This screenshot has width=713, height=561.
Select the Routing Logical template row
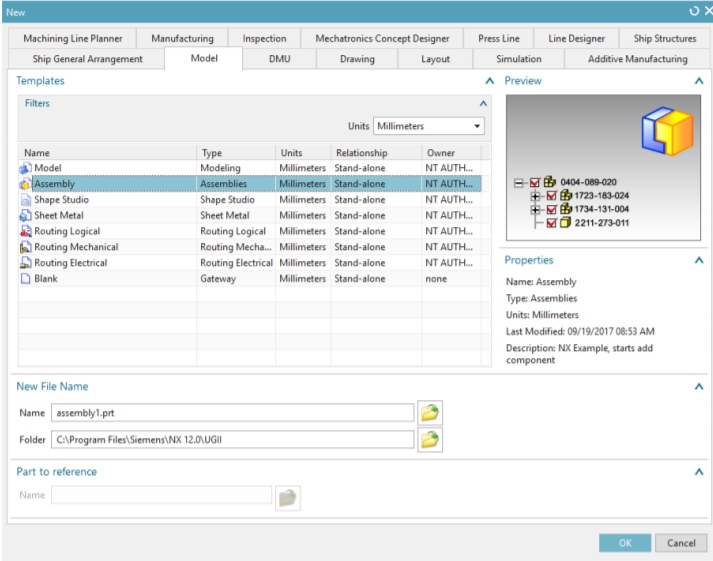250,231
